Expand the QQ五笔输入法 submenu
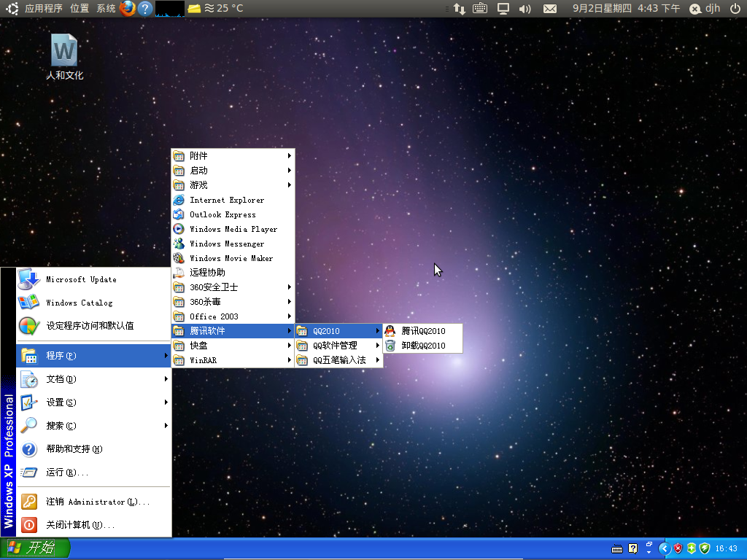This screenshot has width=747, height=560. click(338, 360)
